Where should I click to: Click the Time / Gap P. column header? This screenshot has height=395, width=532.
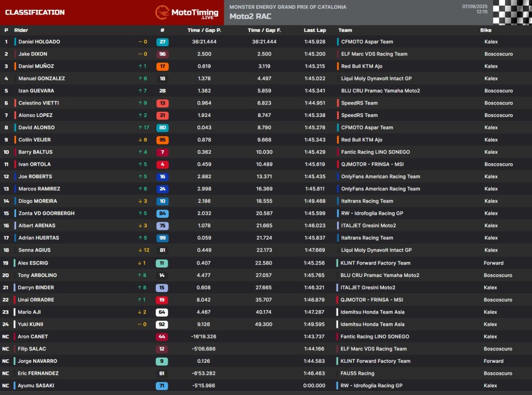[204, 30]
